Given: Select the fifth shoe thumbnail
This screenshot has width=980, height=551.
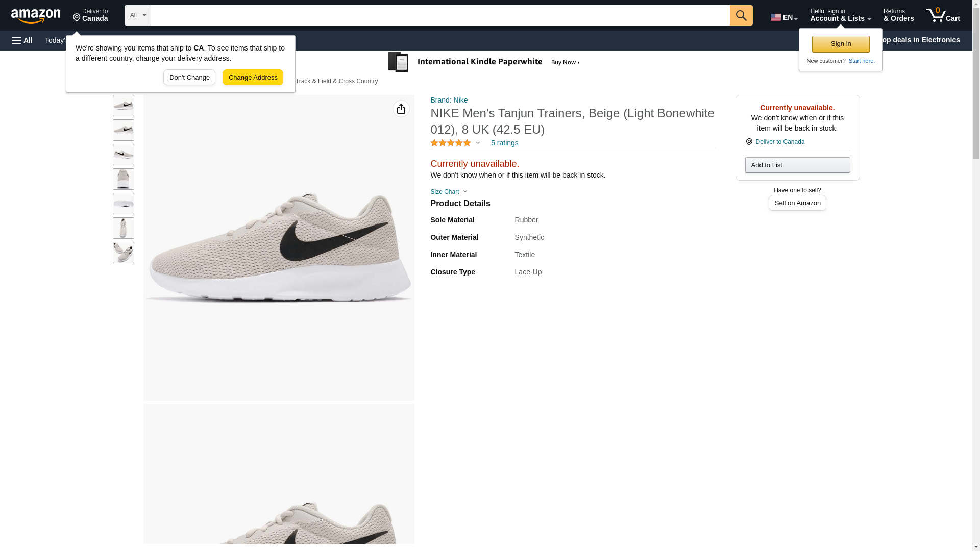Looking at the screenshot, I should point(124,204).
